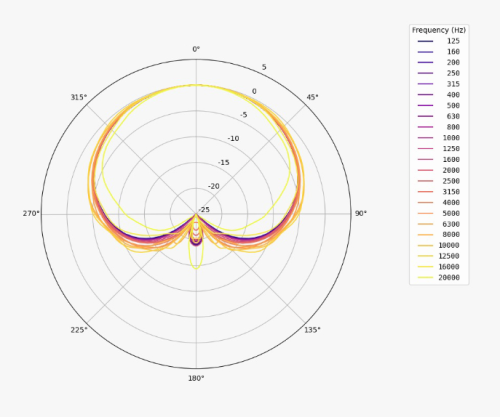500x417 pixels.
Task: Select the 2500 Hz legend entry
Action: pos(439,181)
